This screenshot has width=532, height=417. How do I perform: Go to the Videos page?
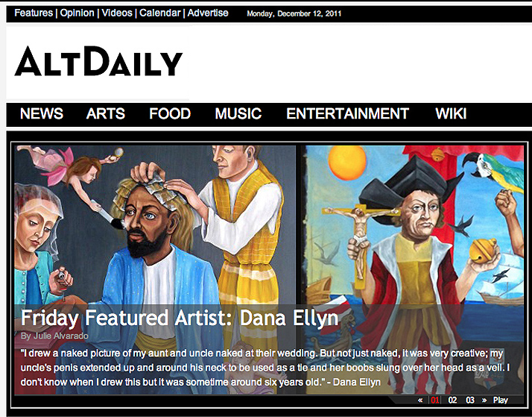(117, 13)
